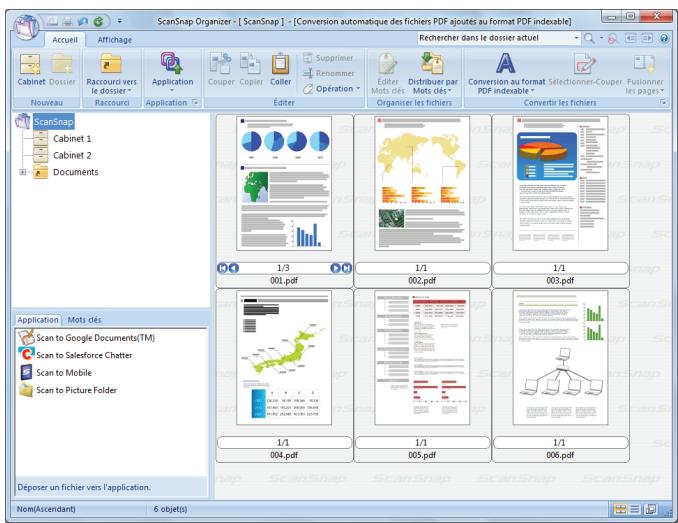Open the search scope dropdown arrow
This screenshot has height=523, width=678.
(576, 38)
